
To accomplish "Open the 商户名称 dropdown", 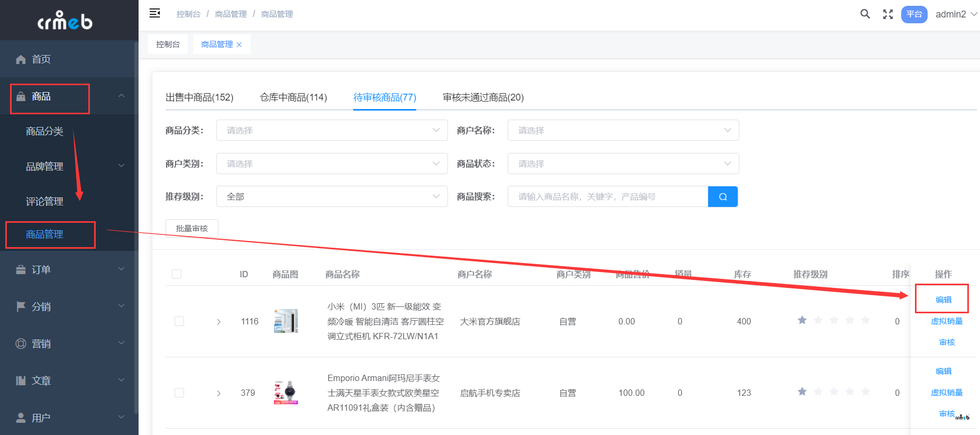I will click(x=624, y=130).
